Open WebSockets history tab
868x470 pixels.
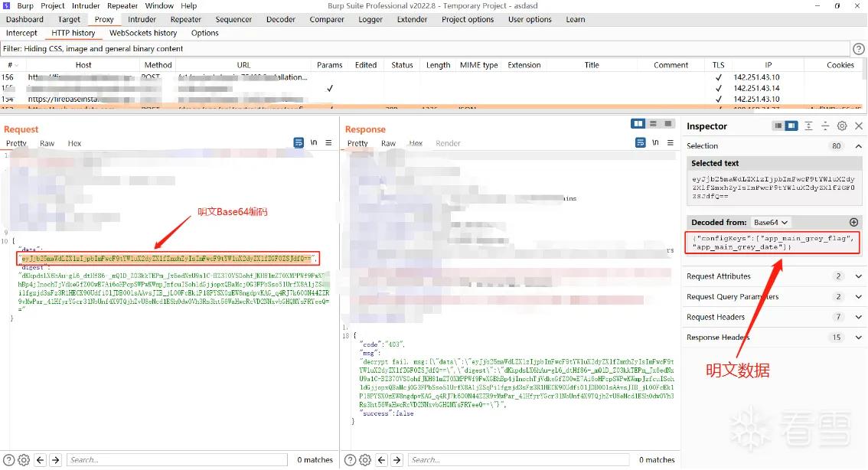(x=143, y=33)
